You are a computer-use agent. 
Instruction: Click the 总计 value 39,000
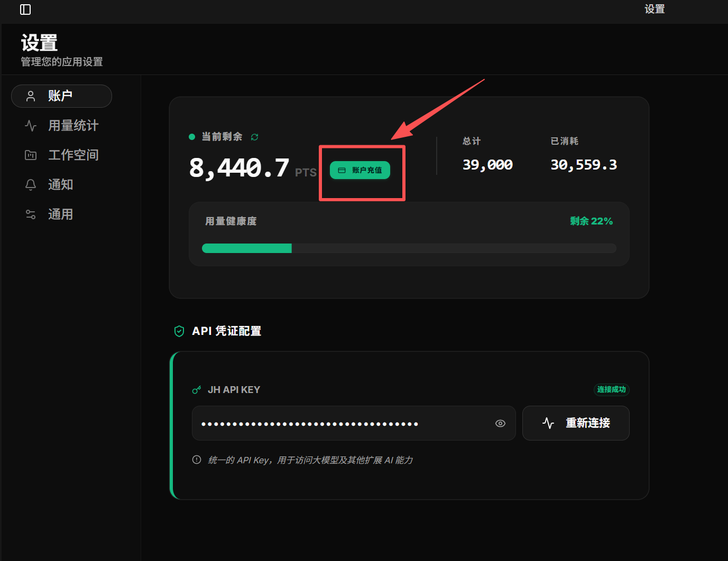coord(487,165)
